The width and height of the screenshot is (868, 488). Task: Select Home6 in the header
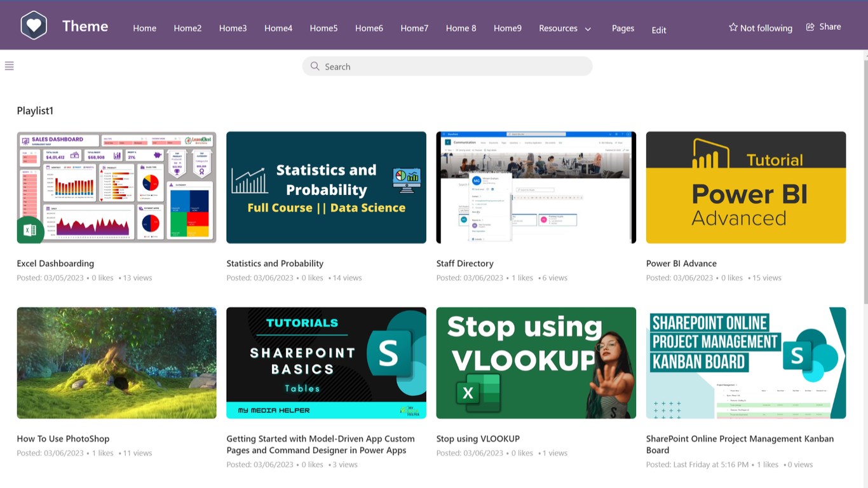click(369, 28)
